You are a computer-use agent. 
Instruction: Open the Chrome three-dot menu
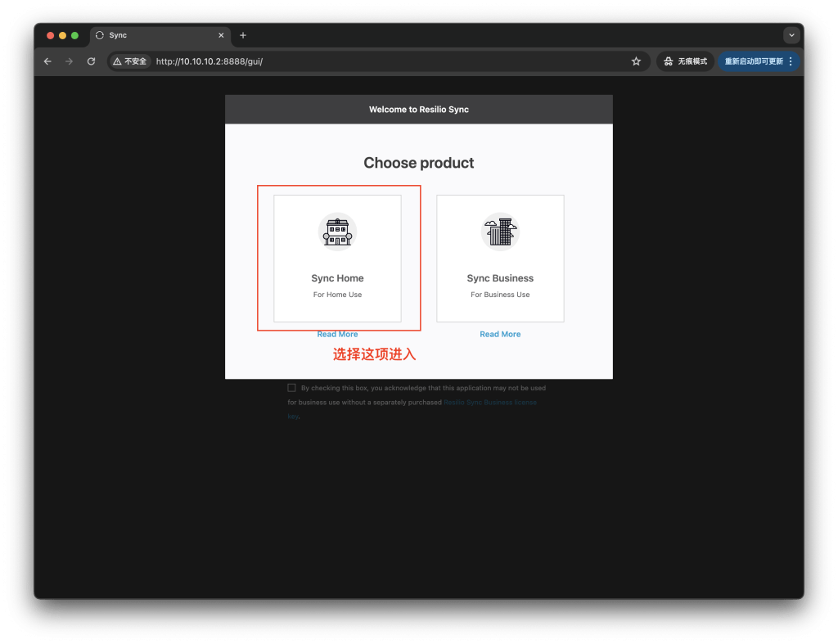pos(791,61)
